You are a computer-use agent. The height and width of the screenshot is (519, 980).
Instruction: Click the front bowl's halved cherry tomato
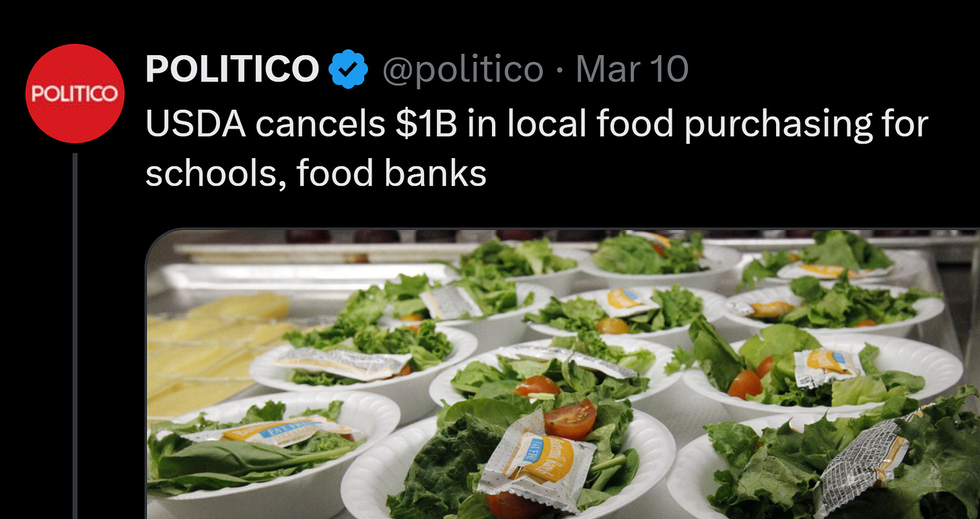pyautogui.click(x=569, y=419)
